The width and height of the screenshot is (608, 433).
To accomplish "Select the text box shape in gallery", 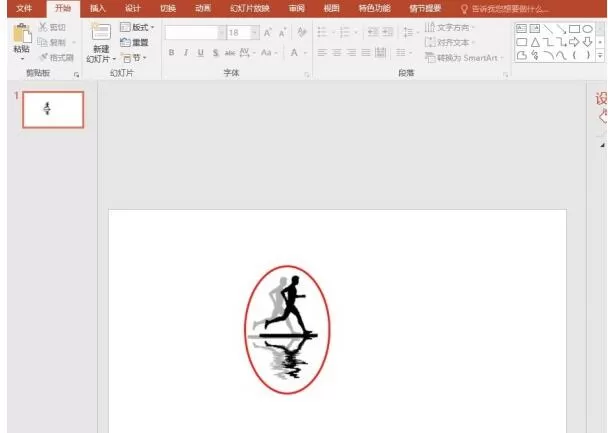I will point(522,29).
